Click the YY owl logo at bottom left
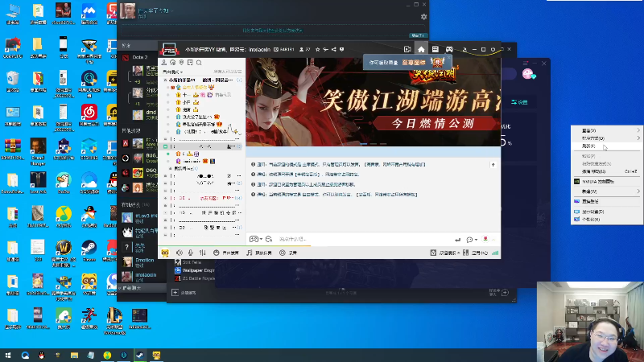Viewport: 644px width, 362px height. [165, 253]
